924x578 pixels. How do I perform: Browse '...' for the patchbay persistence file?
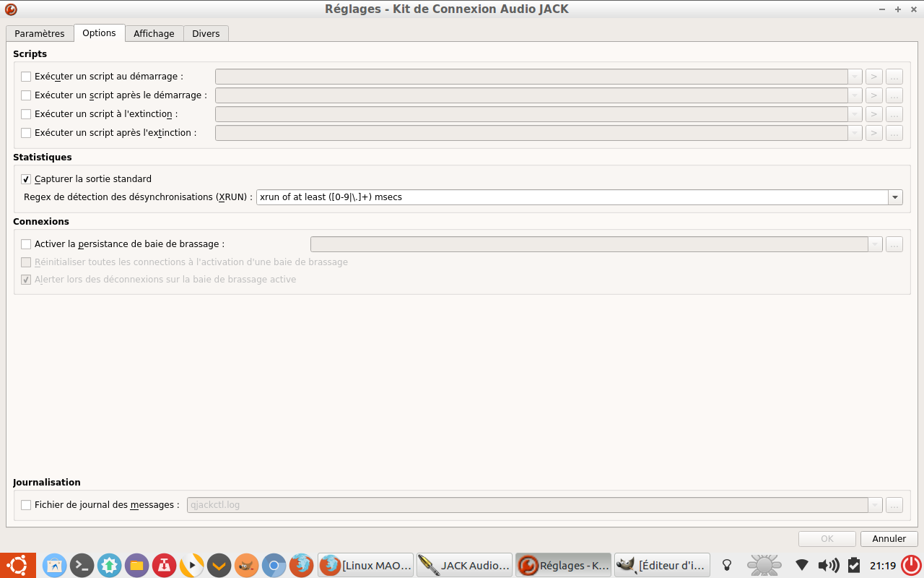[894, 244]
